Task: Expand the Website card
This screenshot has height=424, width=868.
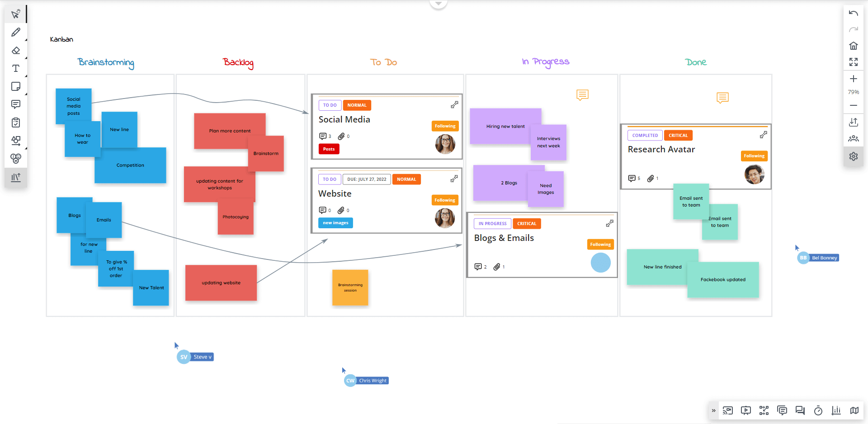Action: click(x=454, y=179)
